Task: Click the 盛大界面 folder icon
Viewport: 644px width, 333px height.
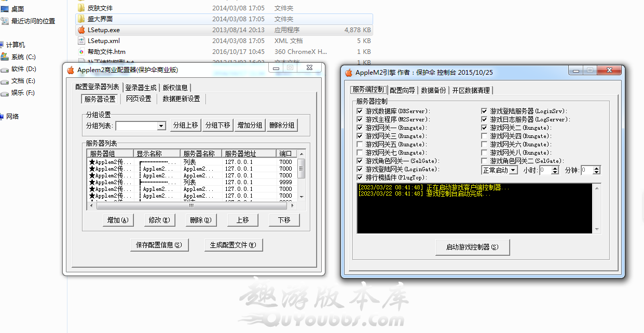Action: tap(81, 19)
